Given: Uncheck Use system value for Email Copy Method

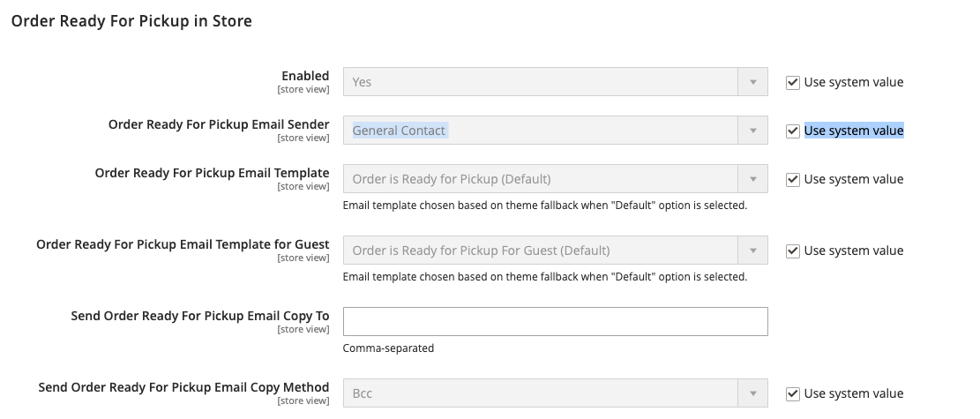Looking at the screenshot, I should tap(792, 393).
